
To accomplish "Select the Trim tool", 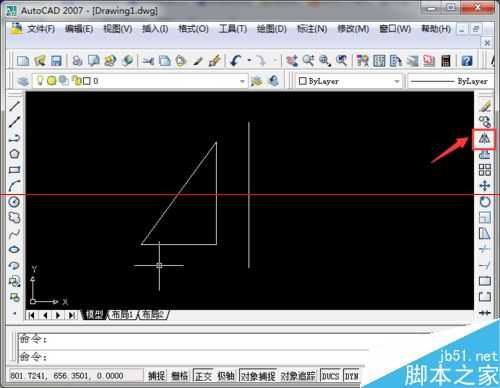I will pos(485,249).
